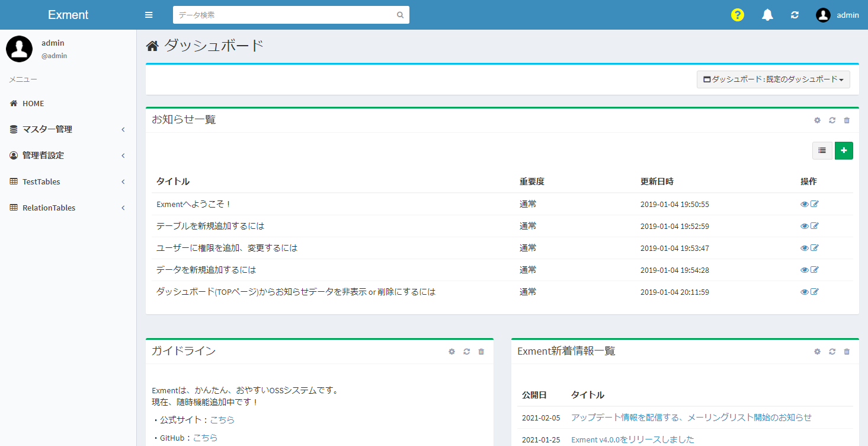Open the notification bell icon

[x=767, y=15]
